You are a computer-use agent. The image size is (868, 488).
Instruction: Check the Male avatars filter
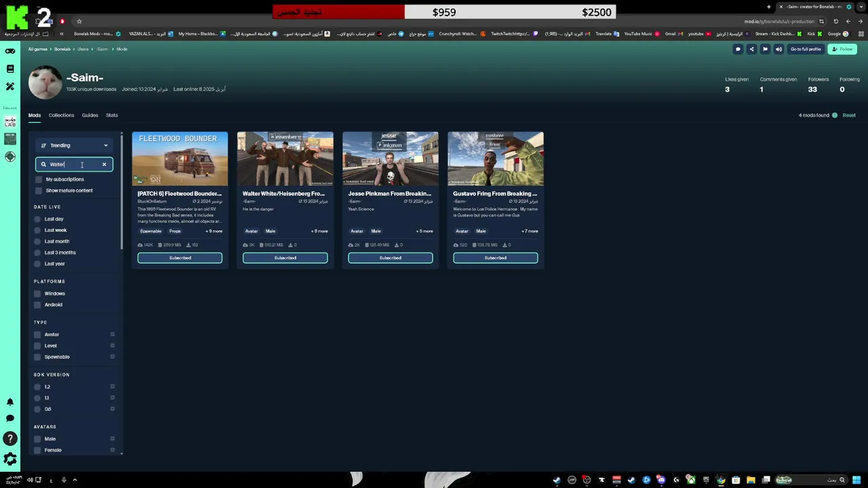point(37,439)
